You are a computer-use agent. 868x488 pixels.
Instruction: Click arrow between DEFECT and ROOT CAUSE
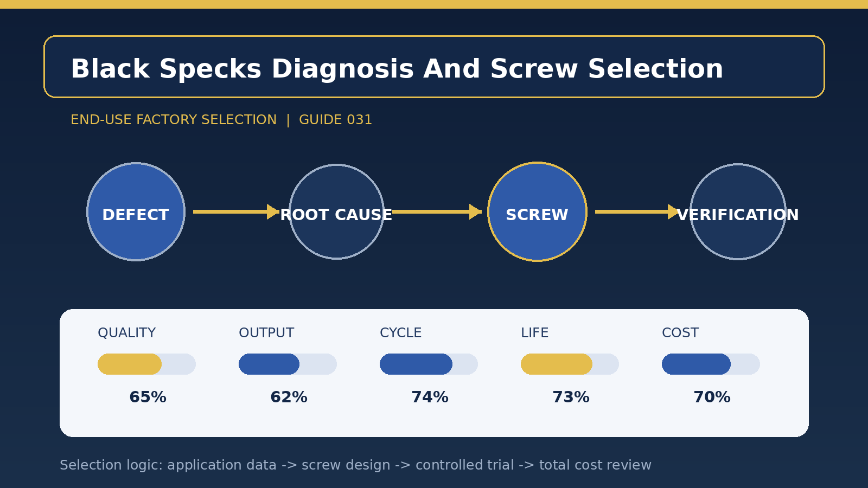pos(236,211)
